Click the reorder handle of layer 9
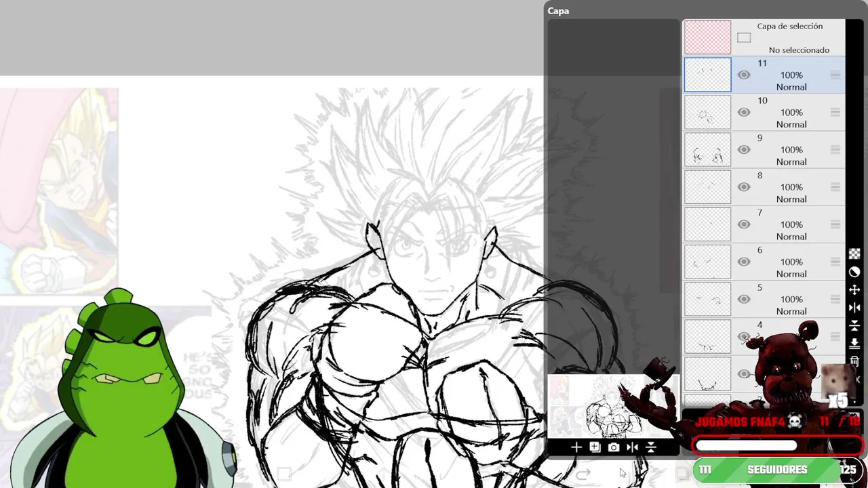 coord(835,150)
